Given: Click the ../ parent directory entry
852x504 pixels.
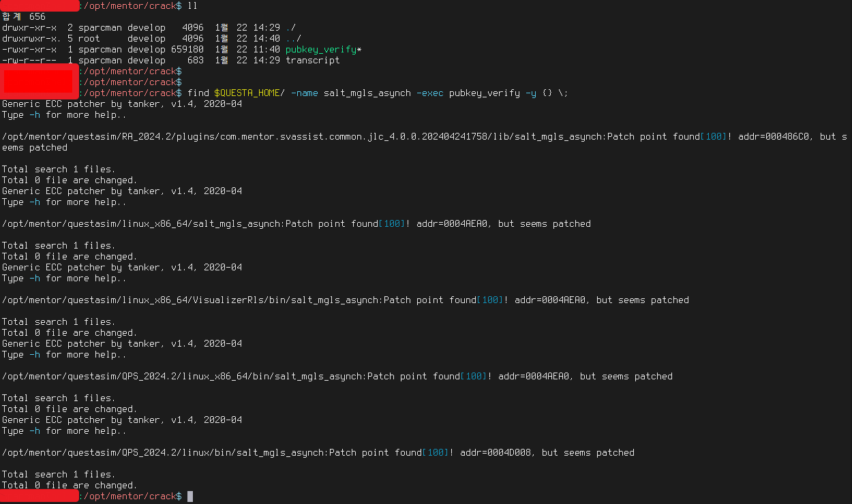Looking at the screenshot, I should [x=293, y=39].
